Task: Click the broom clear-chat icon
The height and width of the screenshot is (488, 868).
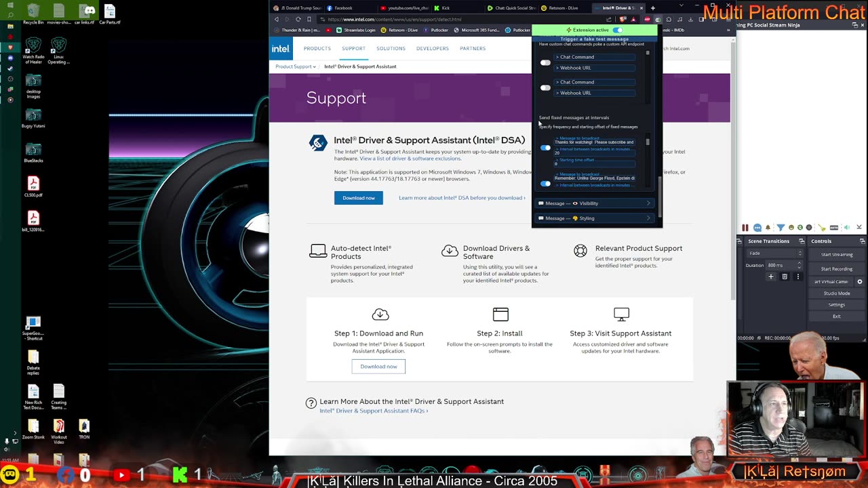Action: 822,228
